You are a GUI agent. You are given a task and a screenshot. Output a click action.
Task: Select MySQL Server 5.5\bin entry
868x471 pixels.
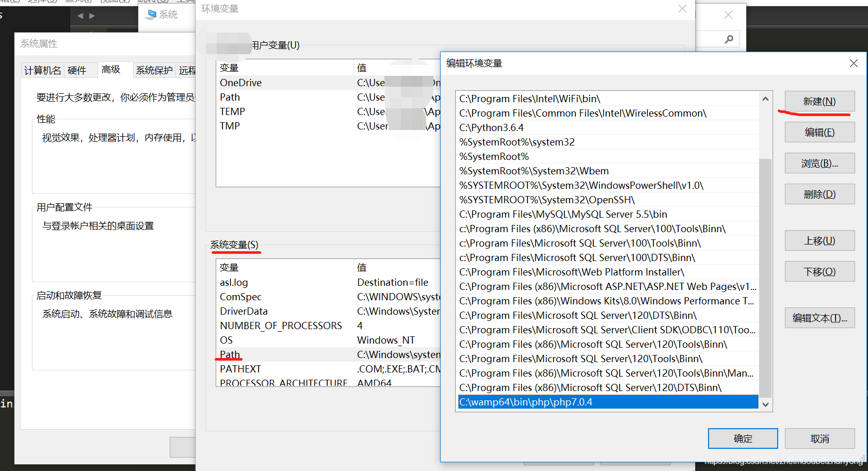pos(608,214)
